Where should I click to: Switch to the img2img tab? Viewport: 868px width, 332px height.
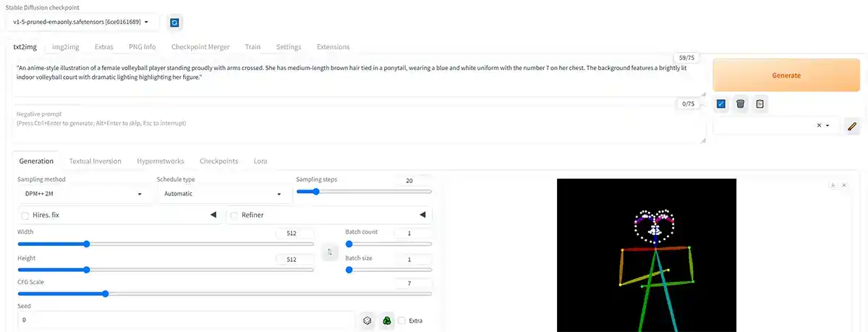coord(66,47)
